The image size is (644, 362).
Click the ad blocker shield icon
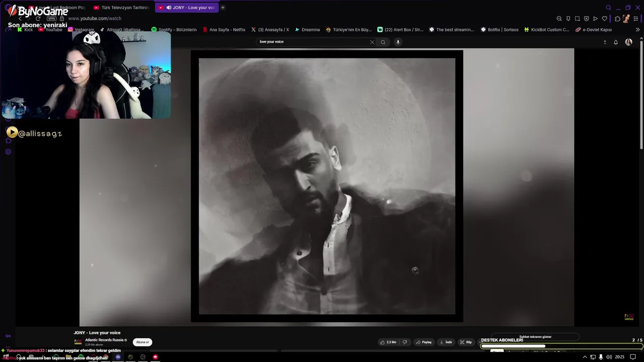pyautogui.click(x=586, y=19)
